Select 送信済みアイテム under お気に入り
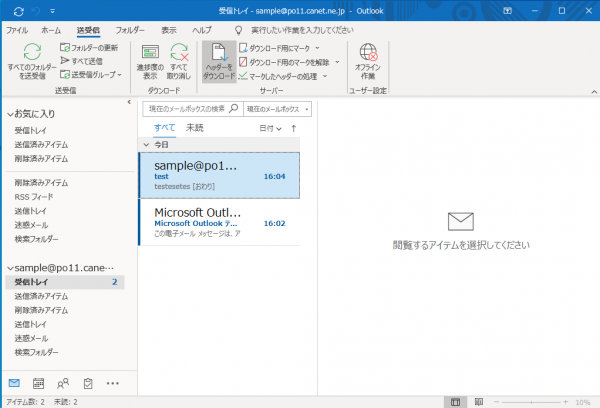 [x=41, y=145]
